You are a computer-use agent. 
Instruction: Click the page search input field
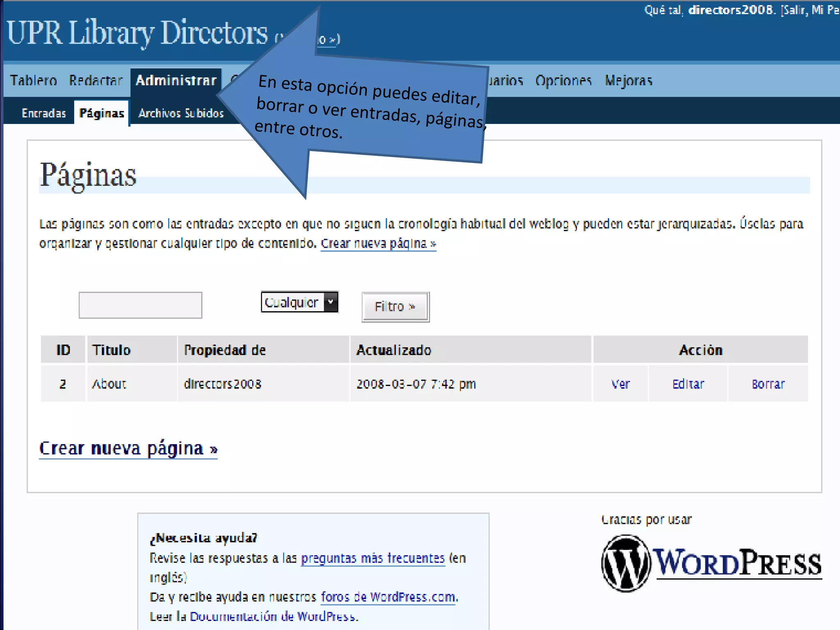[140, 305]
